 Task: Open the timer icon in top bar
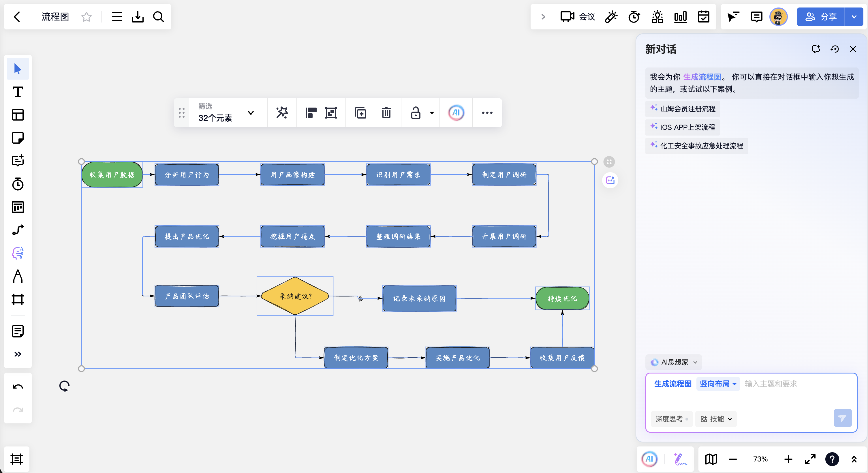634,16
